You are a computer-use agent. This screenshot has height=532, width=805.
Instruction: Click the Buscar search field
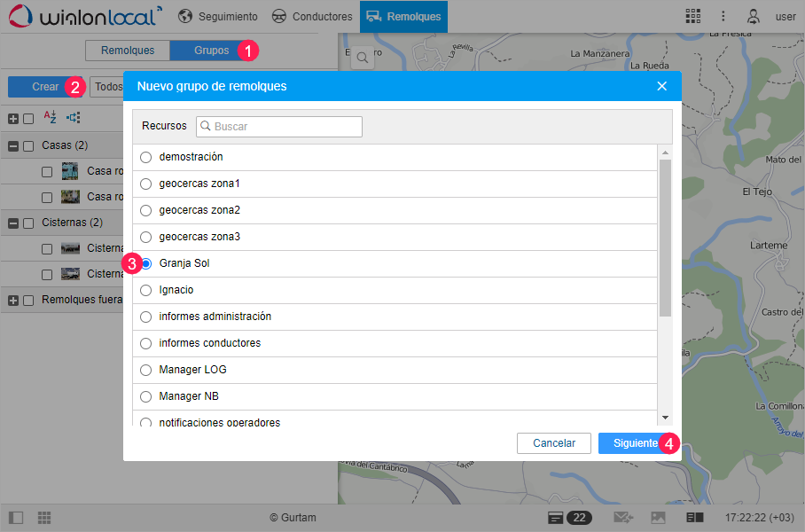[279, 126]
